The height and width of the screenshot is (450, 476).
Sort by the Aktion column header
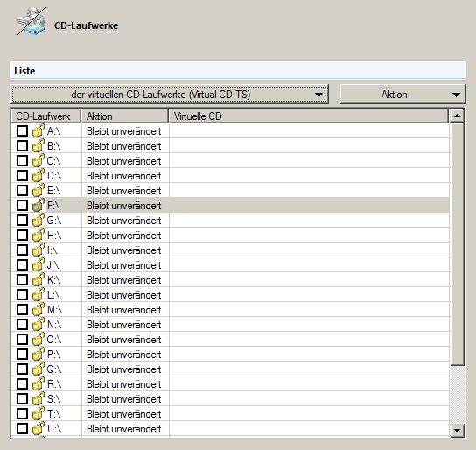[125, 116]
